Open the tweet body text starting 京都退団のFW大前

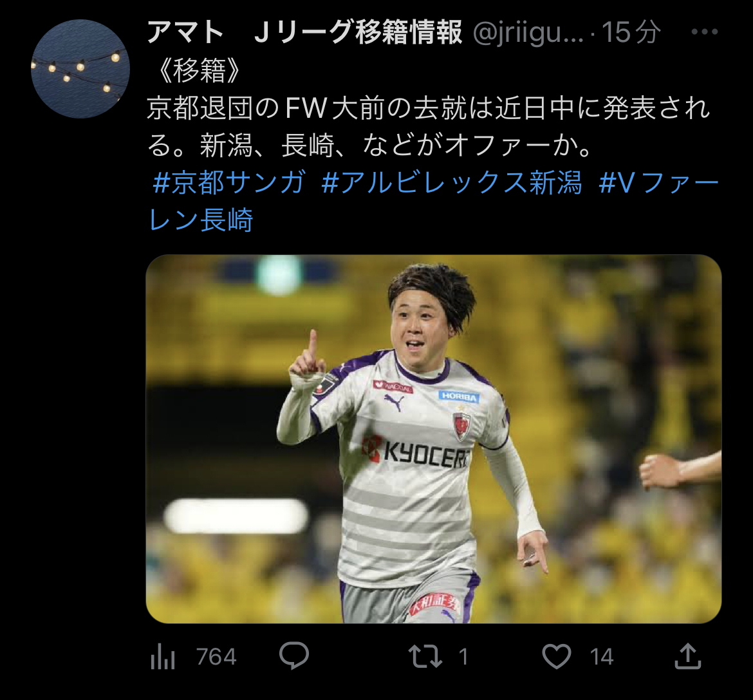(429, 126)
